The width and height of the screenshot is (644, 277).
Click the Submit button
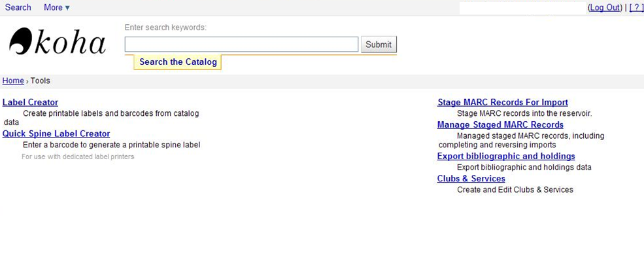coord(379,45)
